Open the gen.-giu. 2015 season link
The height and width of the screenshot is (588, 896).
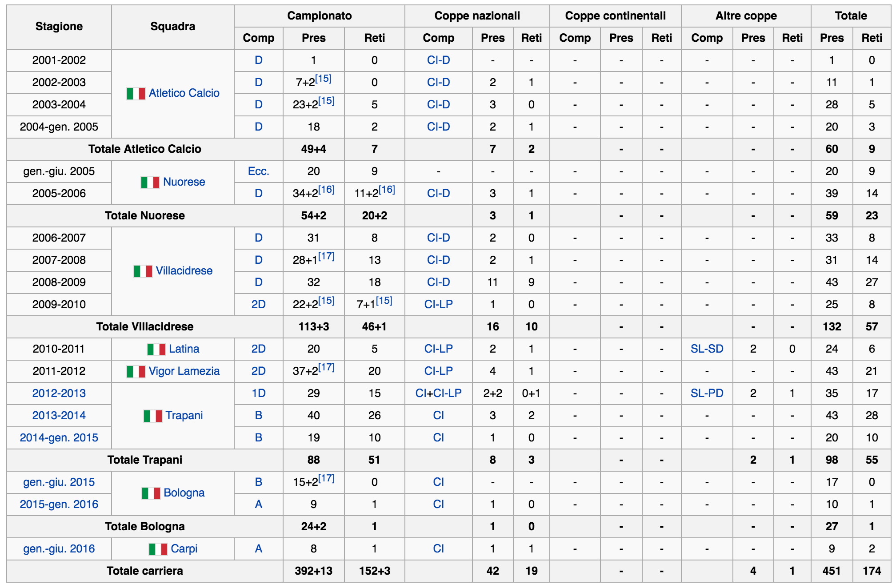tap(59, 482)
